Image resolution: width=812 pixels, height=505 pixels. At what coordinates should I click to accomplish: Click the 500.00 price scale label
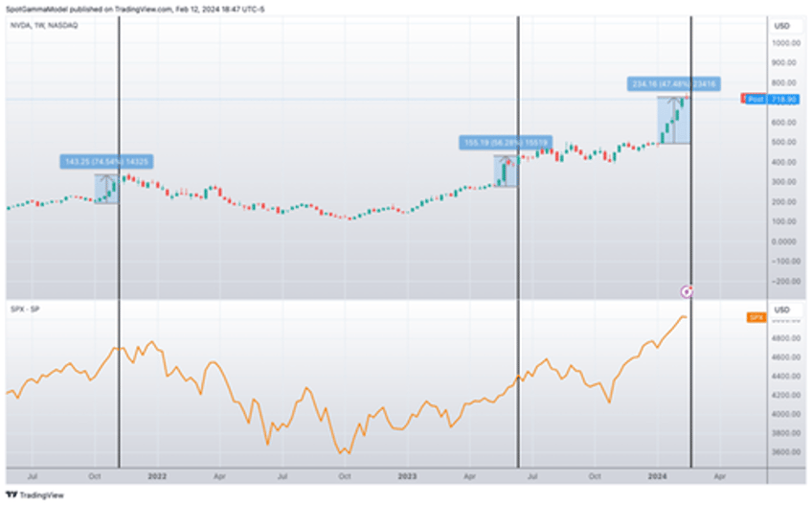(786, 142)
